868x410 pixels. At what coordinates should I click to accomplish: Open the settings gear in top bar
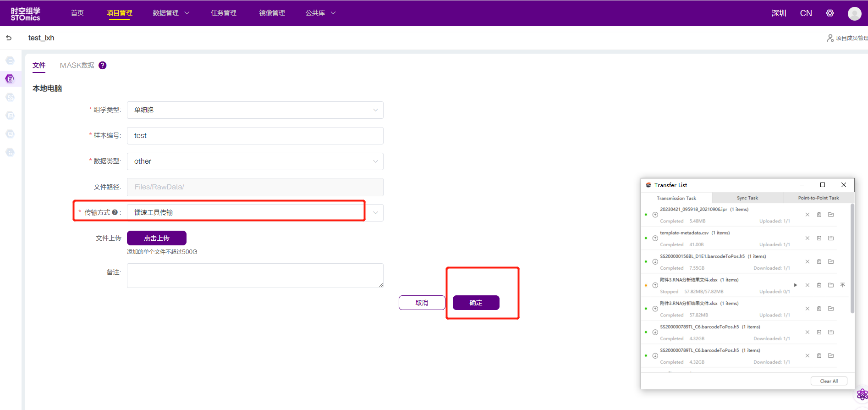pos(830,13)
